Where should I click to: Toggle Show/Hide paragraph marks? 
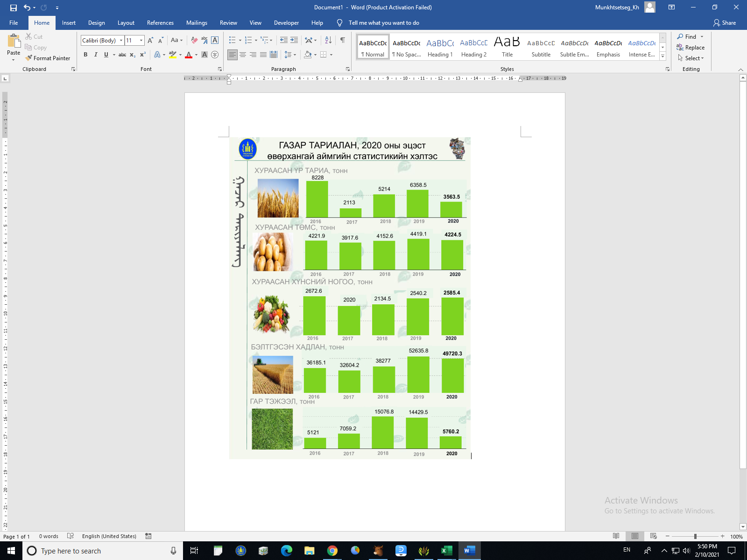(x=343, y=41)
